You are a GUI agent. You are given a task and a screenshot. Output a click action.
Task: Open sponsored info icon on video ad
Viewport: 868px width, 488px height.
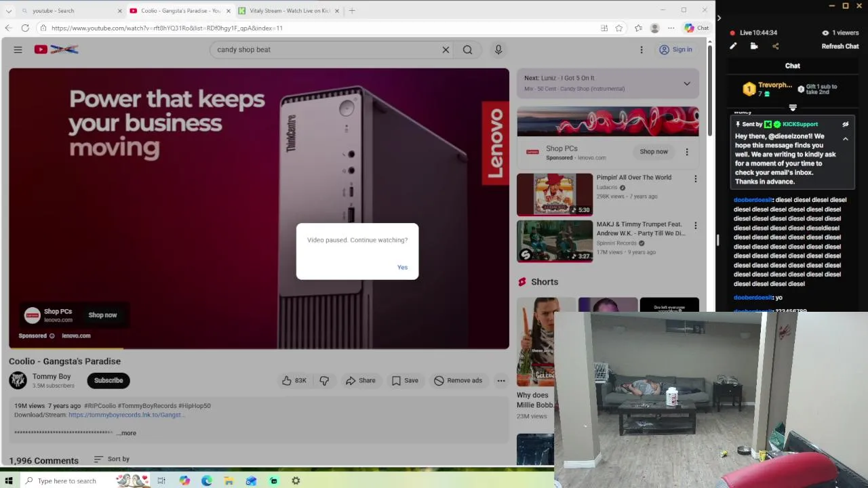pos(52,335)
